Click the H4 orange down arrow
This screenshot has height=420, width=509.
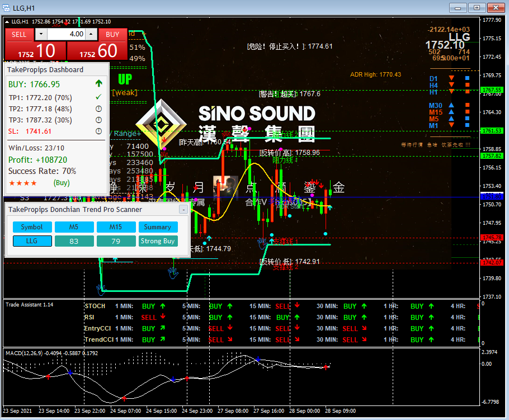pyautogui.click(x=451, y=85)
